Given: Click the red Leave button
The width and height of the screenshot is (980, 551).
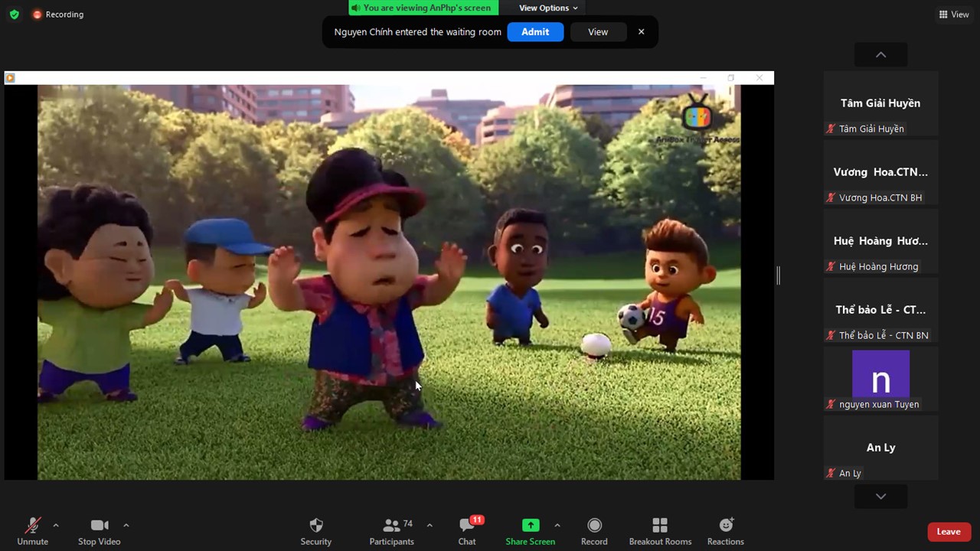Looking at the screenshot, I should coord(949,532).
